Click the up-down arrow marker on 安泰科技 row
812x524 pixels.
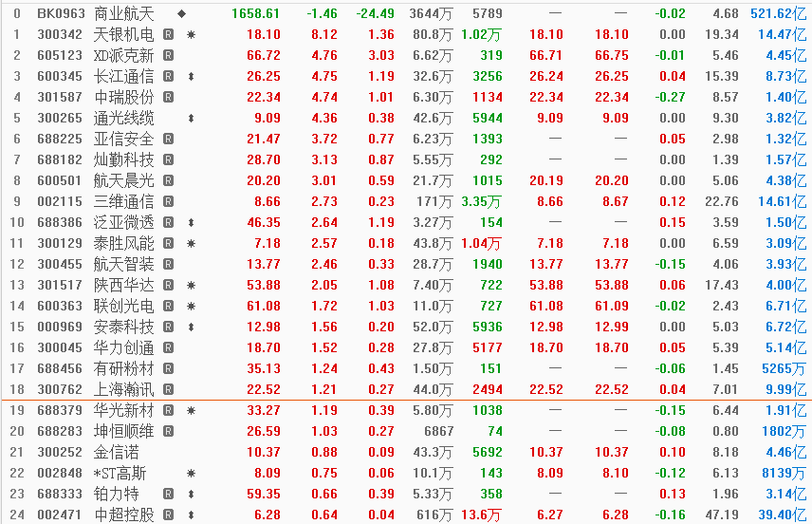coord(191,327)
